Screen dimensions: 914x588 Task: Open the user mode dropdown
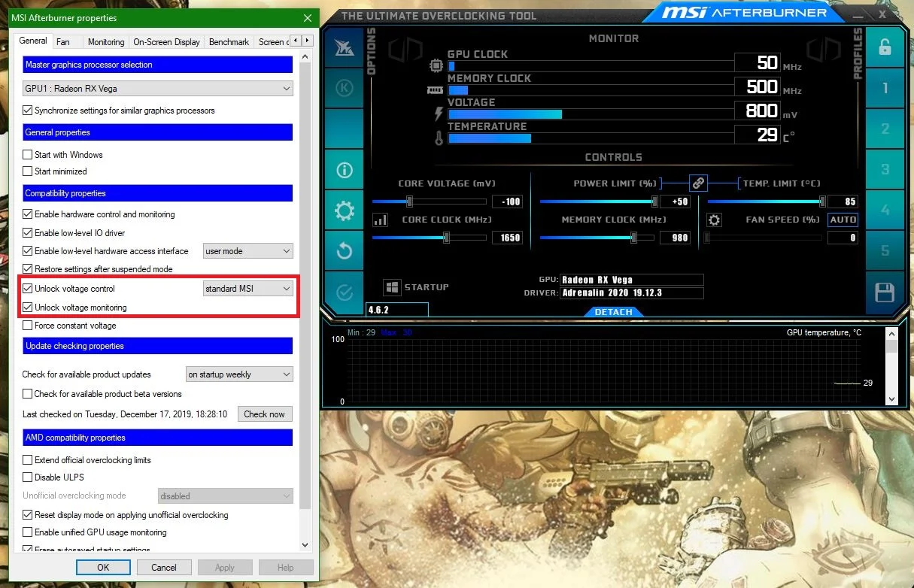[x=248, y=251]
